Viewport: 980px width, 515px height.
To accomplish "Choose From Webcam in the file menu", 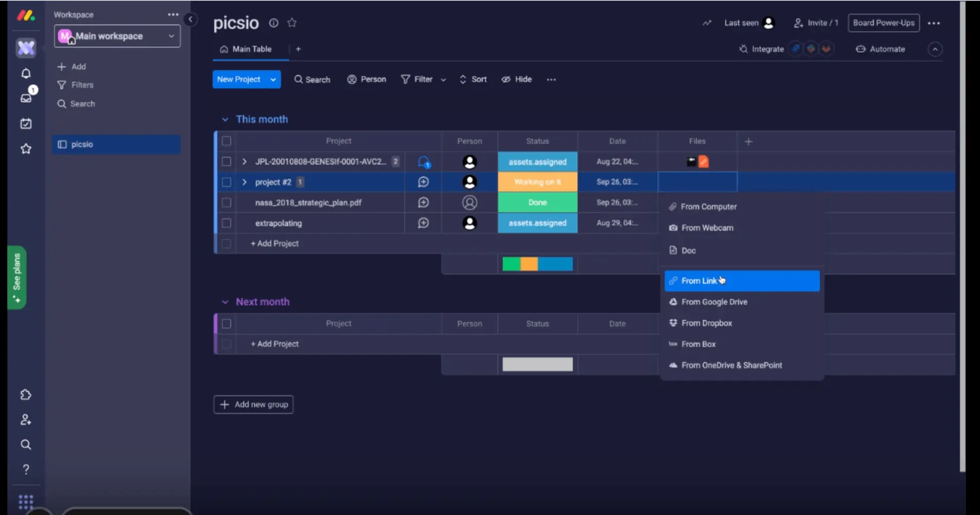I will (x=742, y=228).
